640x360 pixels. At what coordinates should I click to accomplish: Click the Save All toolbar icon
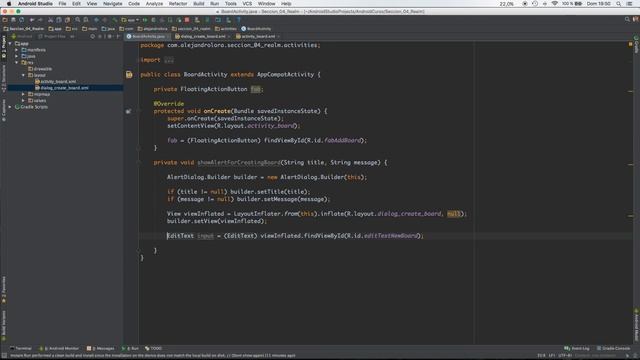[x=13, y=20]
